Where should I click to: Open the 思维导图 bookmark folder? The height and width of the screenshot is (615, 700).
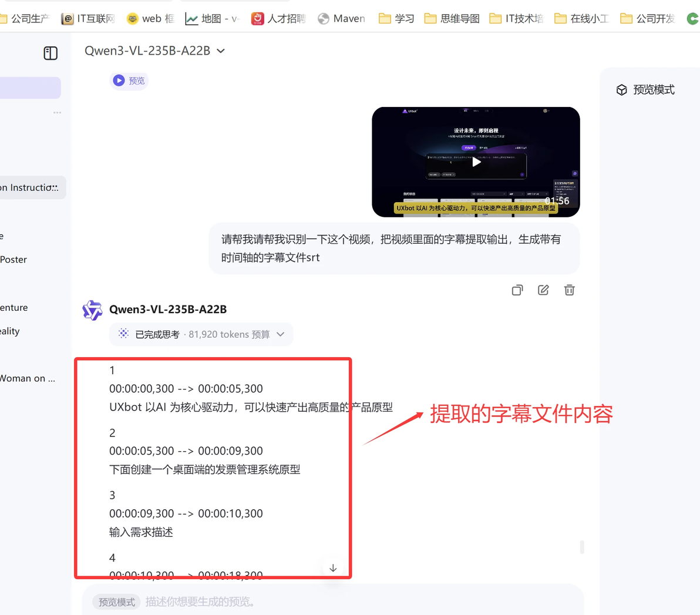(x=452, y=19)
